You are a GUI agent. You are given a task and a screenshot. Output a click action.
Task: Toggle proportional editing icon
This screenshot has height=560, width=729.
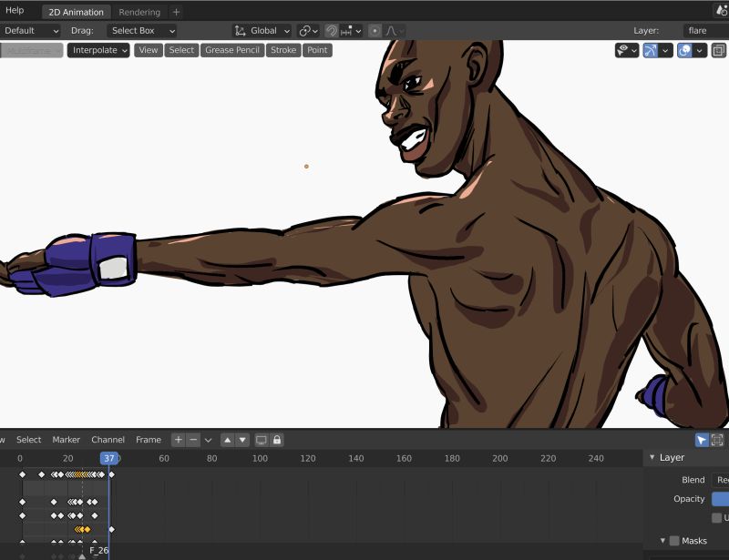[x=374, y=30]
